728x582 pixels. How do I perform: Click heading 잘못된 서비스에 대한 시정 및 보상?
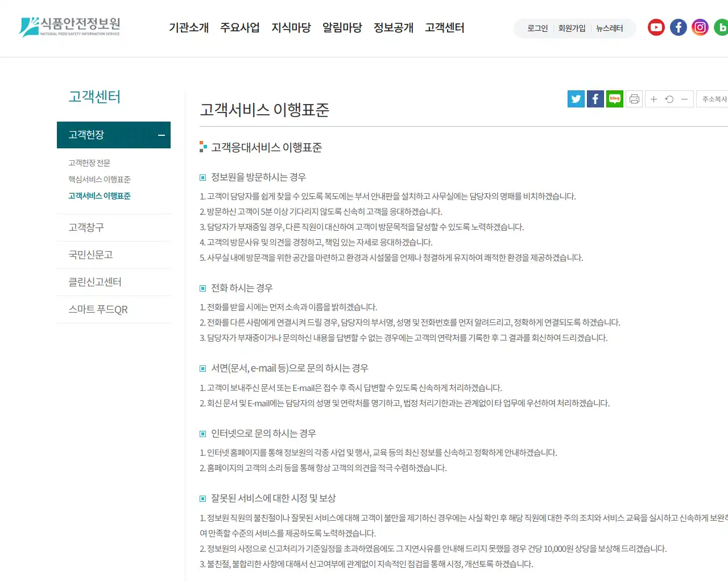pyautogui.click(x=274, y=498)
